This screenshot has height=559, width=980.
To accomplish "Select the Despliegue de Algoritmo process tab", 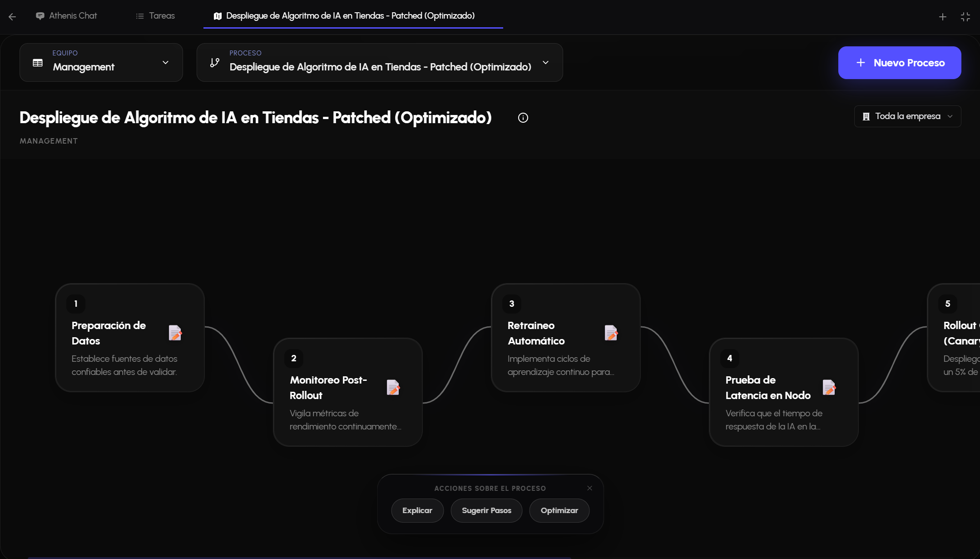I will 353,16.
